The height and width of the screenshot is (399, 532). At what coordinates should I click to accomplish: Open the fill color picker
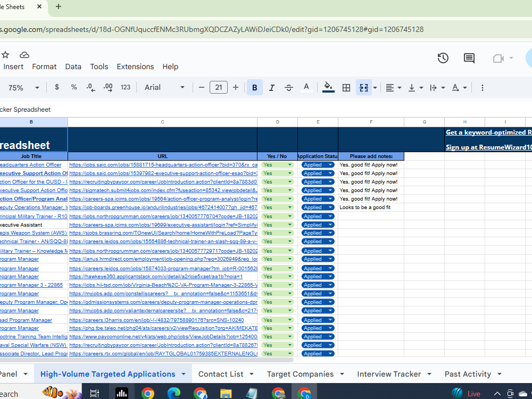pos(328,88)
